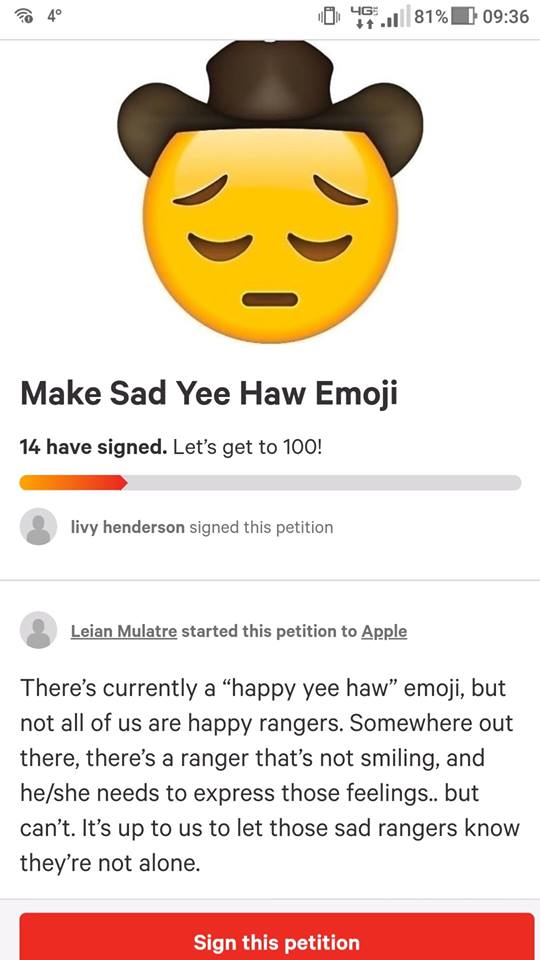This screenshot has height=960, width=540.
Task: Tap the battery status icon
Action: [x=463, y=17]
